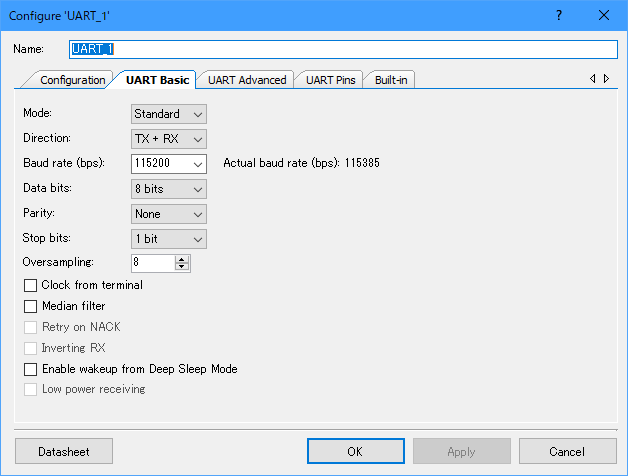The width and height of the screenshot is (628, 476).
Task: Switch to the UART Pins tab
Action: click(329, 80)
